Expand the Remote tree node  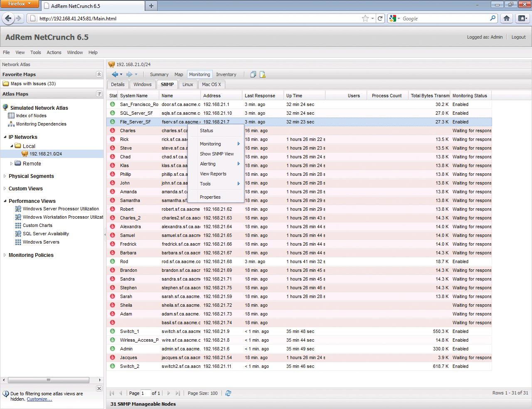10,163
